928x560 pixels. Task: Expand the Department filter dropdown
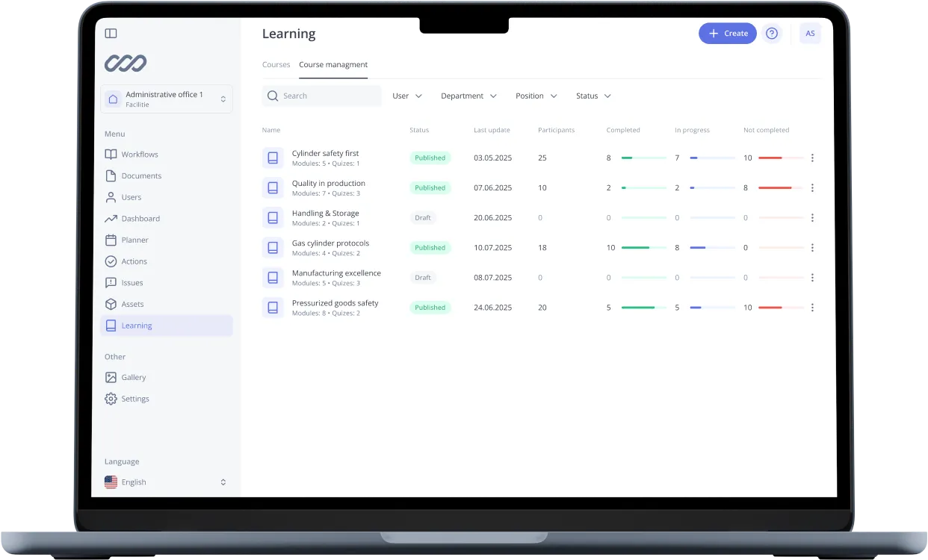click(x=468, y=96)
